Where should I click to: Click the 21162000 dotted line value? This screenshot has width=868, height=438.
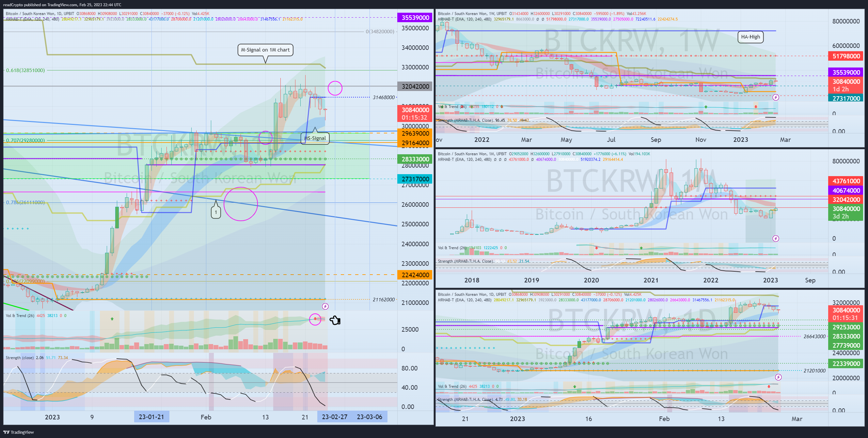coord(384,300)
